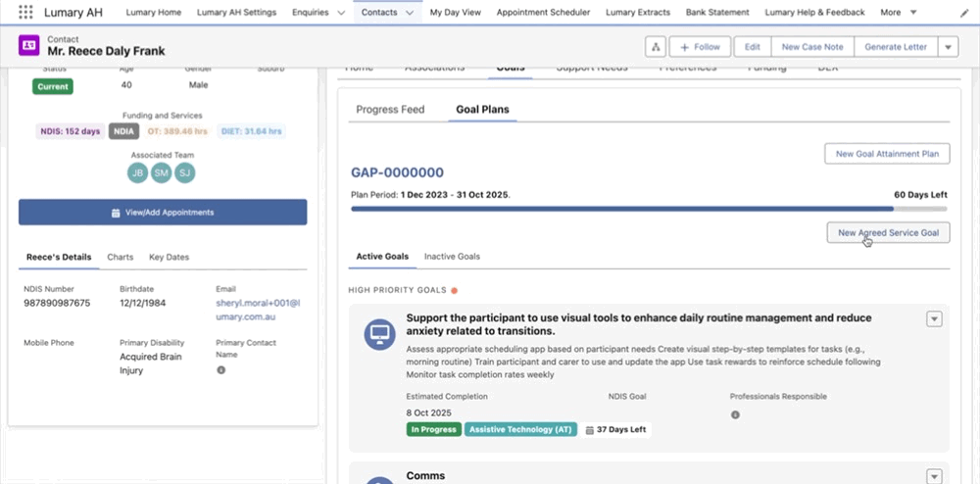Click the SM team member avatar

point(162,173)
